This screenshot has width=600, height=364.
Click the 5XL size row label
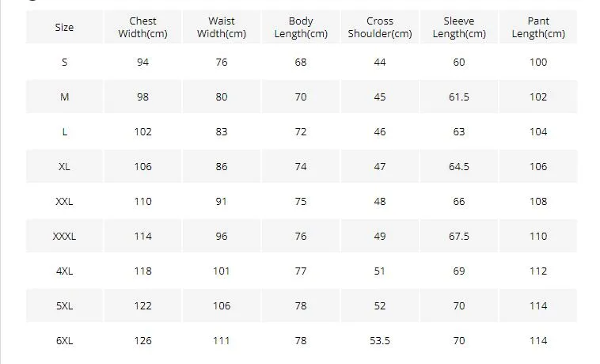point(64,306)
